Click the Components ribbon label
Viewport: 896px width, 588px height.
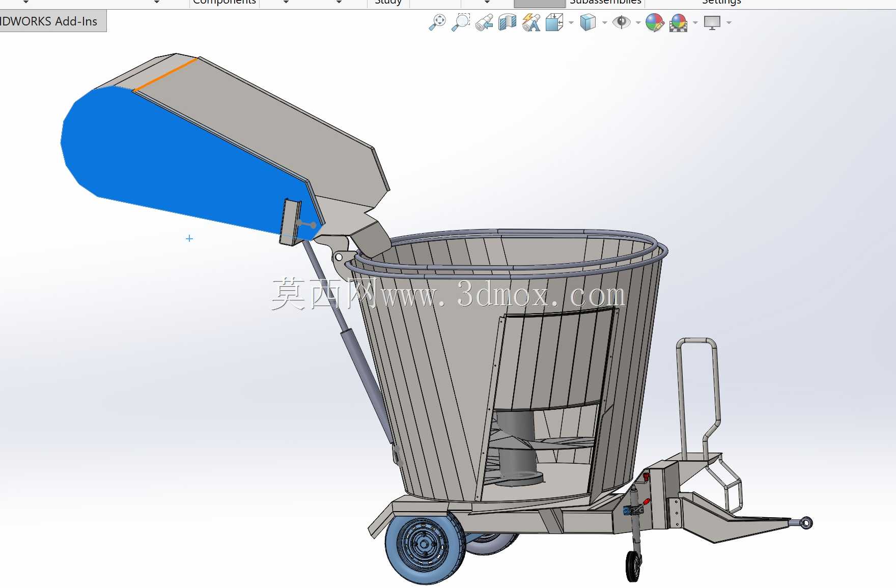[225, 2]
